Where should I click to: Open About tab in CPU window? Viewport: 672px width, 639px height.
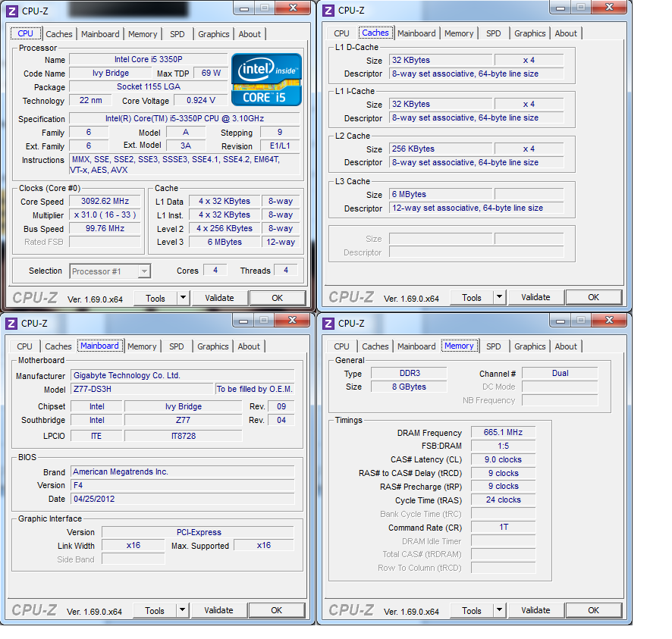[x=250, y=34]
